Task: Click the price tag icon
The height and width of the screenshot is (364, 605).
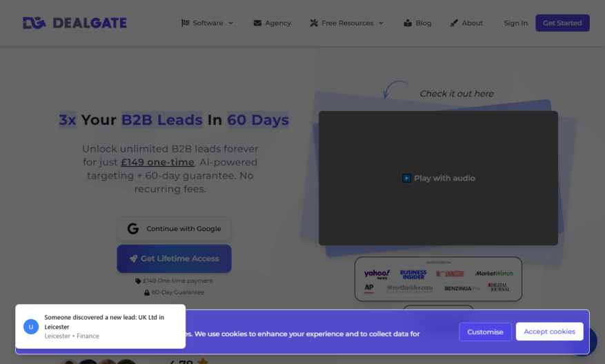Action: click(138, 281)
